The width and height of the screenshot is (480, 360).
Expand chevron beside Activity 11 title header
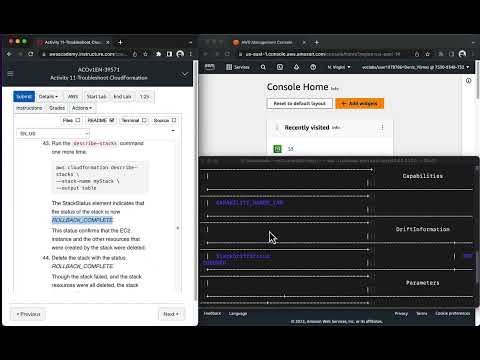click(185, 74)
